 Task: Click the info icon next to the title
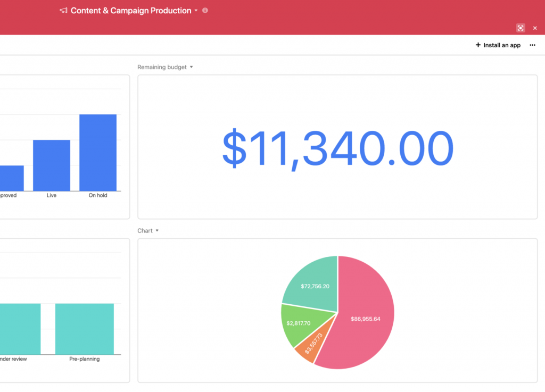click(205, 11)
